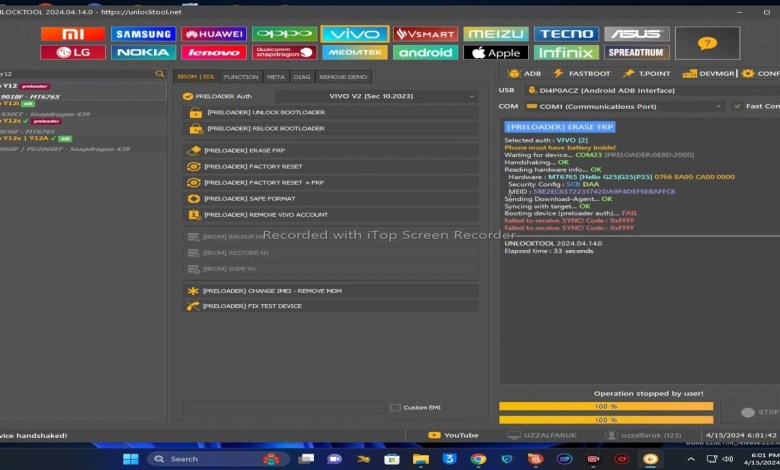Open Google Chrome from the taskbar
This screenshot has height=470, width=780.
coord(478,459)
